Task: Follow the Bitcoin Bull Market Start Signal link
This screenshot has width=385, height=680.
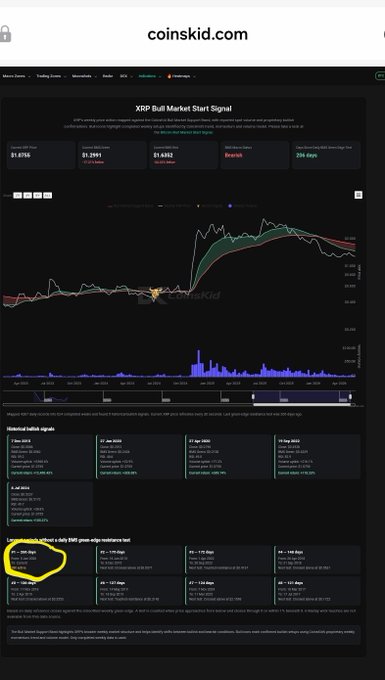Action: 186,132
